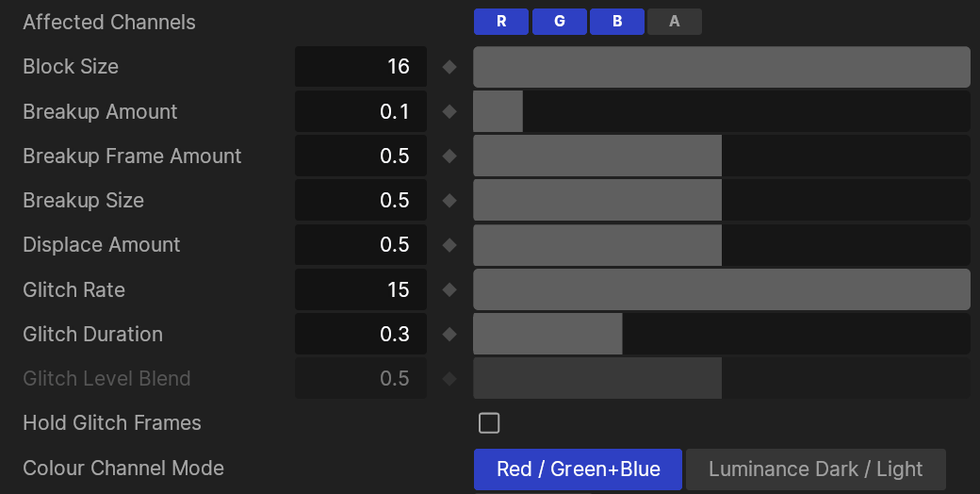Check the Hold Glitch Frames checkbox
Screen dimensions: 980x494
[489, 423]
